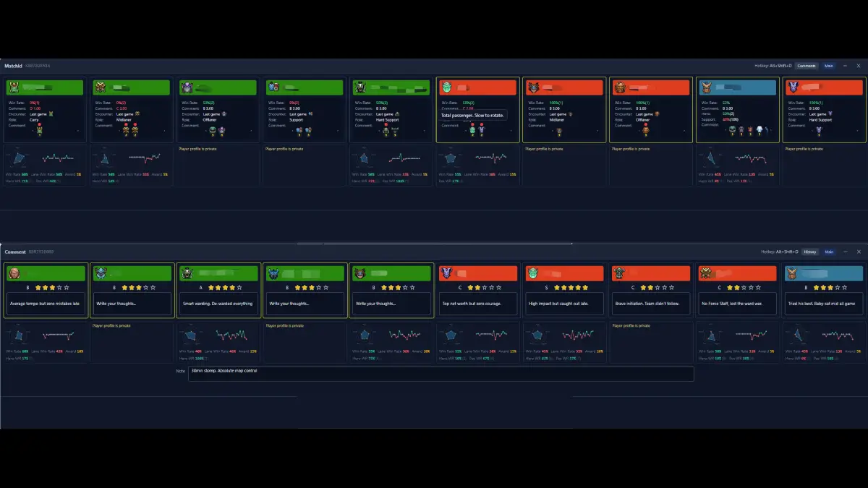Click portrait on 'High impact' comment card
This screenshot has width=868, height=488.
(x=533, y=273)
